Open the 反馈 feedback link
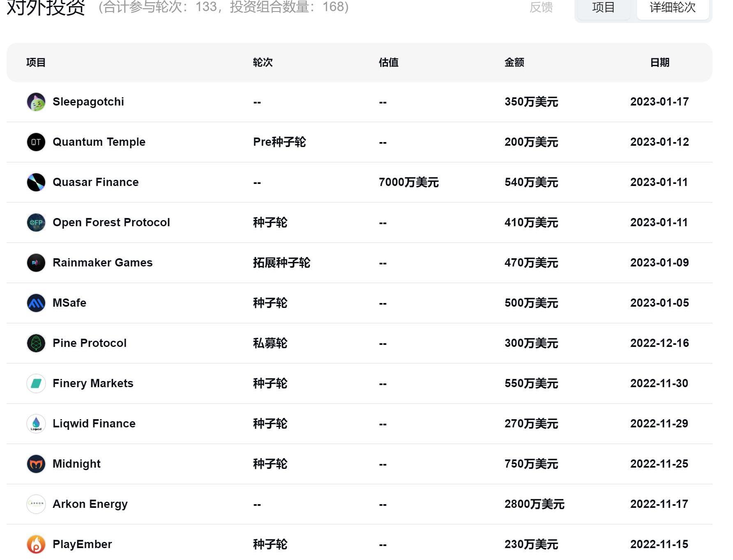This screenshot has height=560, width=733. pos(541,7)
